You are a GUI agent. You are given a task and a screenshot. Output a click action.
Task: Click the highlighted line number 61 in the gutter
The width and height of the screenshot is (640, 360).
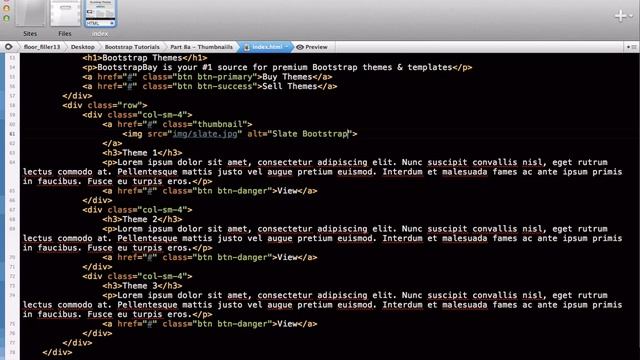tap(12, 134)
